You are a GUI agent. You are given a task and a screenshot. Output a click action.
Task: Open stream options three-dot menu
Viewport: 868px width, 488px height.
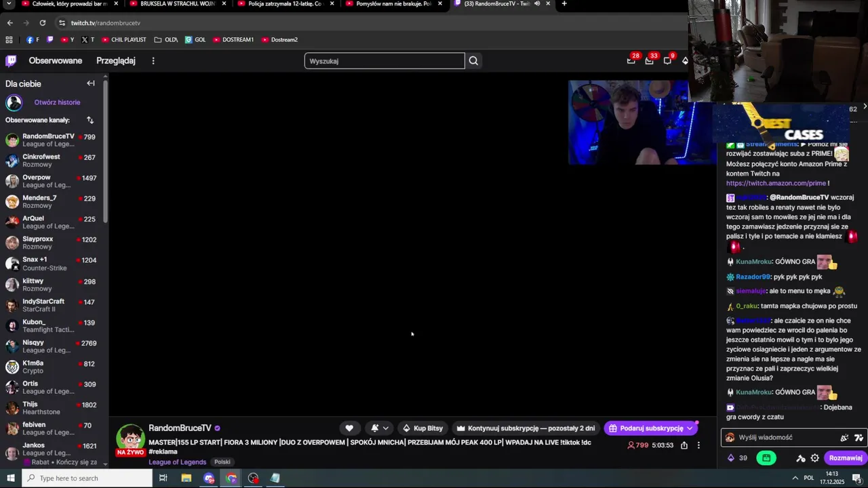[698, 445]
